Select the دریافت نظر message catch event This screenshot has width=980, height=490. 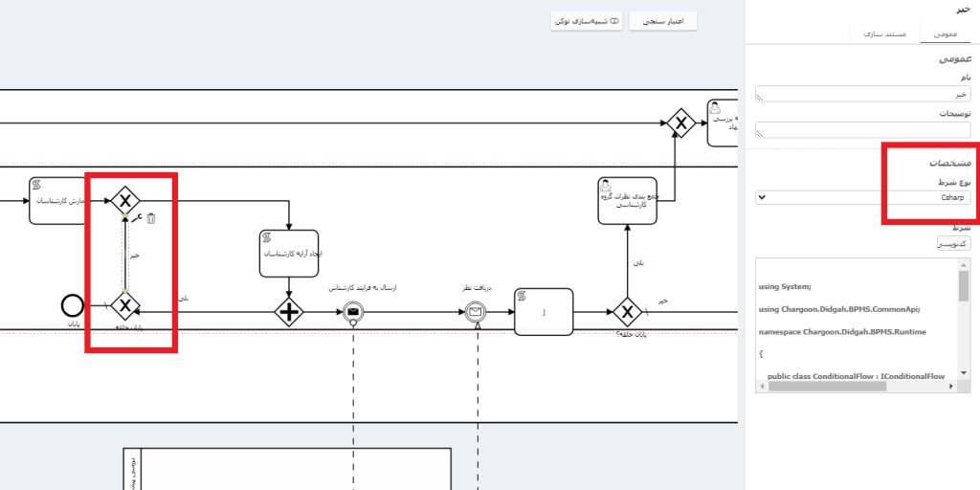point(475,311)
